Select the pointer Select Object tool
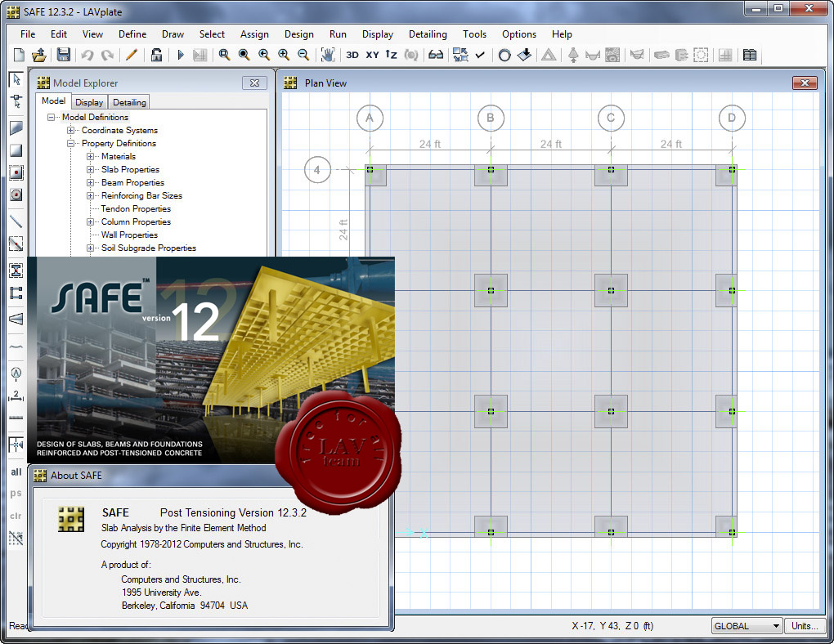834x644 pixels. 16,80
